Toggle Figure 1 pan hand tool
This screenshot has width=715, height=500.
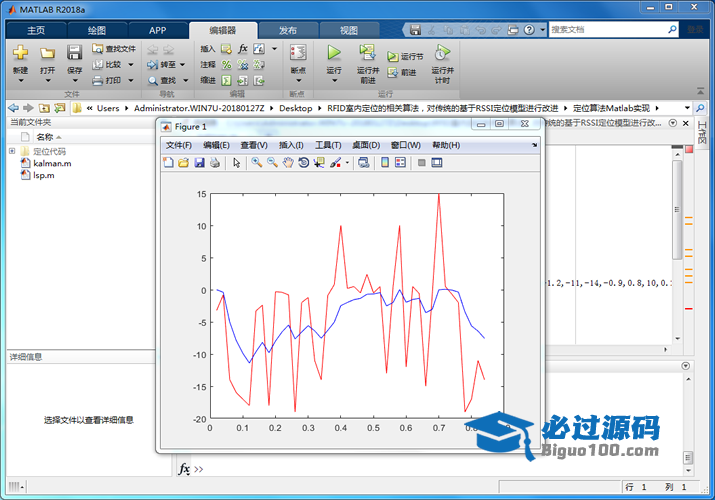[x=288, y=163]
